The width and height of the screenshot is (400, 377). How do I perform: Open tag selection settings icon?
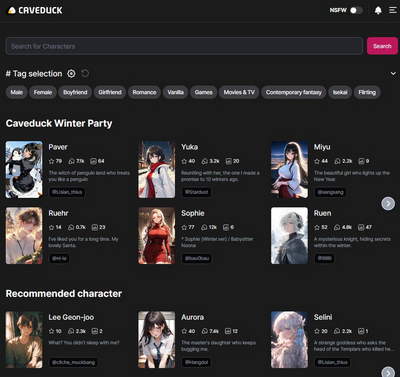pos(71,74)
